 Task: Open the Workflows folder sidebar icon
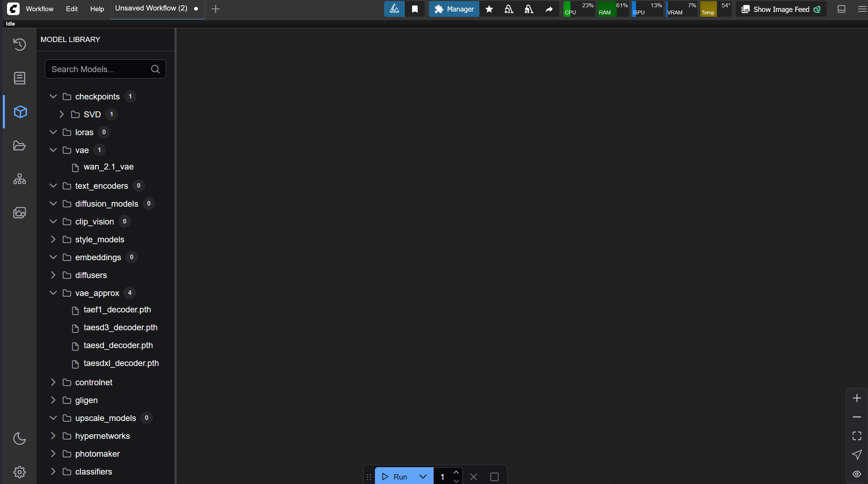pos(20,145)
